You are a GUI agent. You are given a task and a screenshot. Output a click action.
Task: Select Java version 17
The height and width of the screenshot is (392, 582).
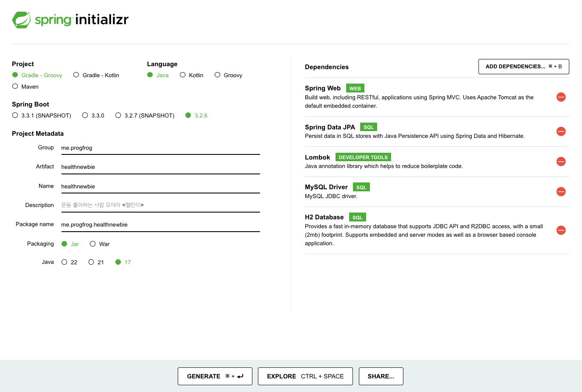point(123,262)
